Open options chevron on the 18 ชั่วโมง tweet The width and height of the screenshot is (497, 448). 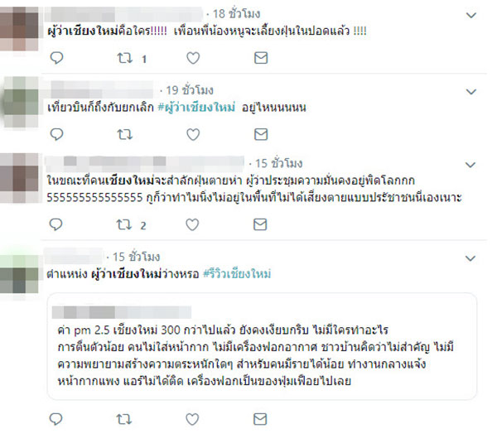coord(471,15)
